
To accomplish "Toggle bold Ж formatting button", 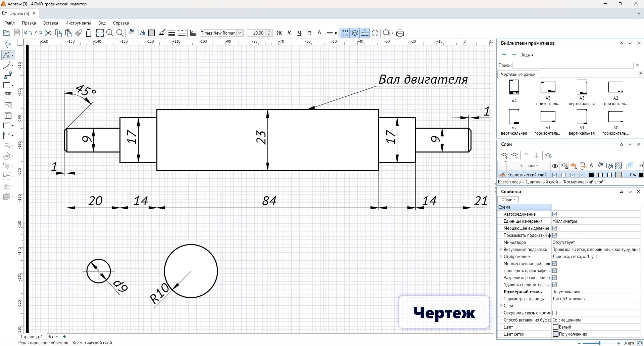I will point(279,33).
